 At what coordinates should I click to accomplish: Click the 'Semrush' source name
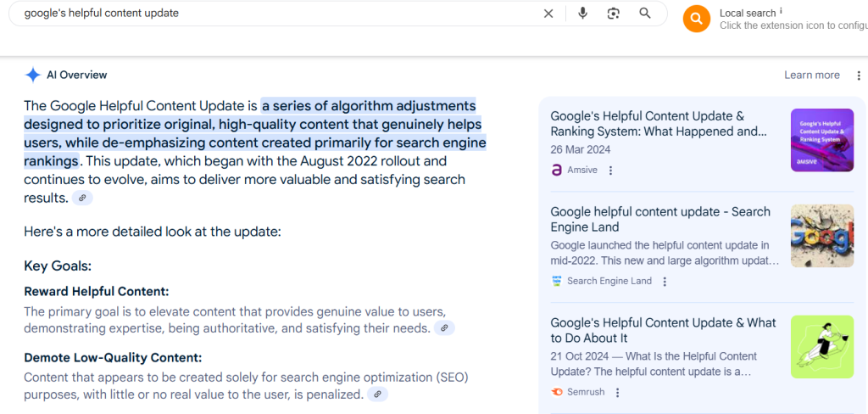coord(586,392)
